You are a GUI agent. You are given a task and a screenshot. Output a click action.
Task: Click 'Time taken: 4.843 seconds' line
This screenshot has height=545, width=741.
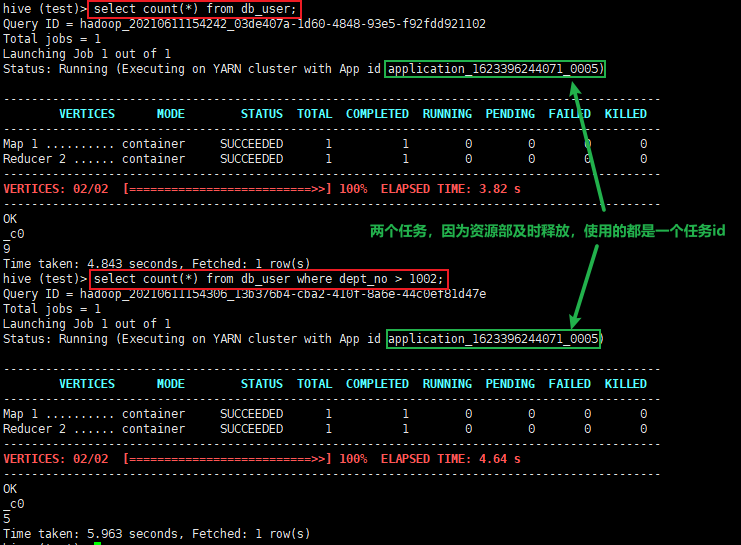156,263
